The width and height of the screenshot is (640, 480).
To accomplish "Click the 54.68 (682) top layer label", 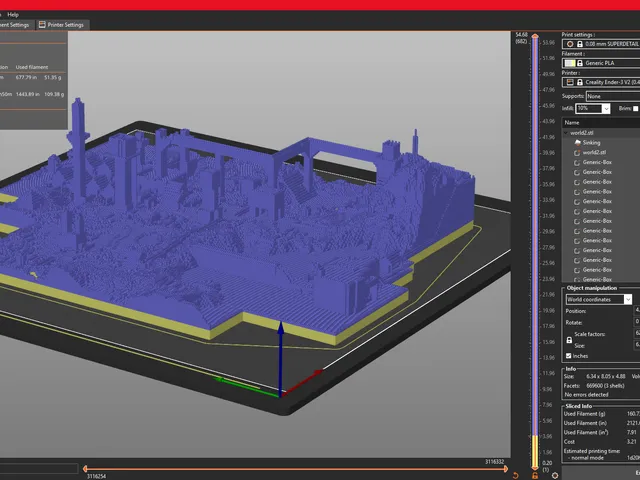I will click(x=521, y=38).
